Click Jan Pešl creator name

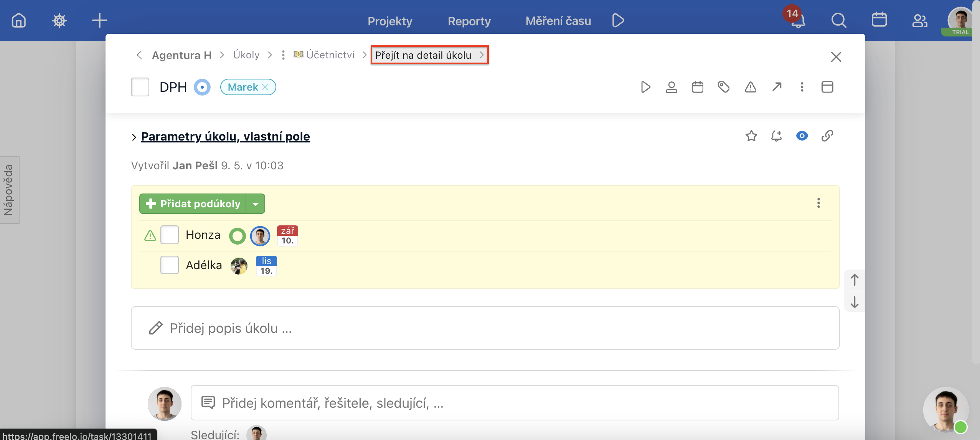[x=195, y=165]
